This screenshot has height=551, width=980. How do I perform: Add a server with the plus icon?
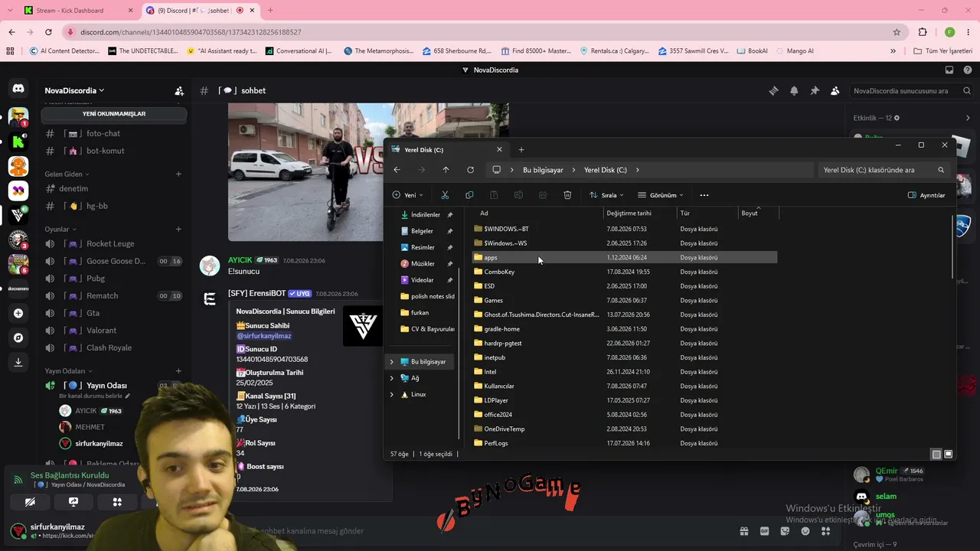coord(18,313)
